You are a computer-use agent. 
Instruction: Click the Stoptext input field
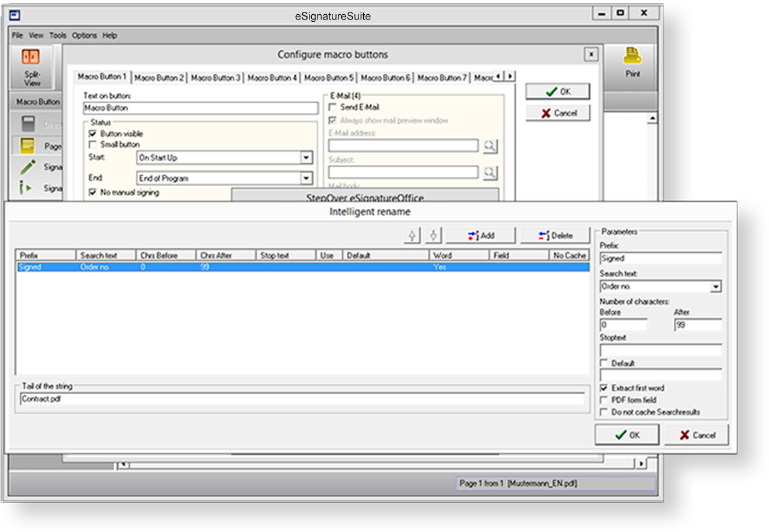661,350
